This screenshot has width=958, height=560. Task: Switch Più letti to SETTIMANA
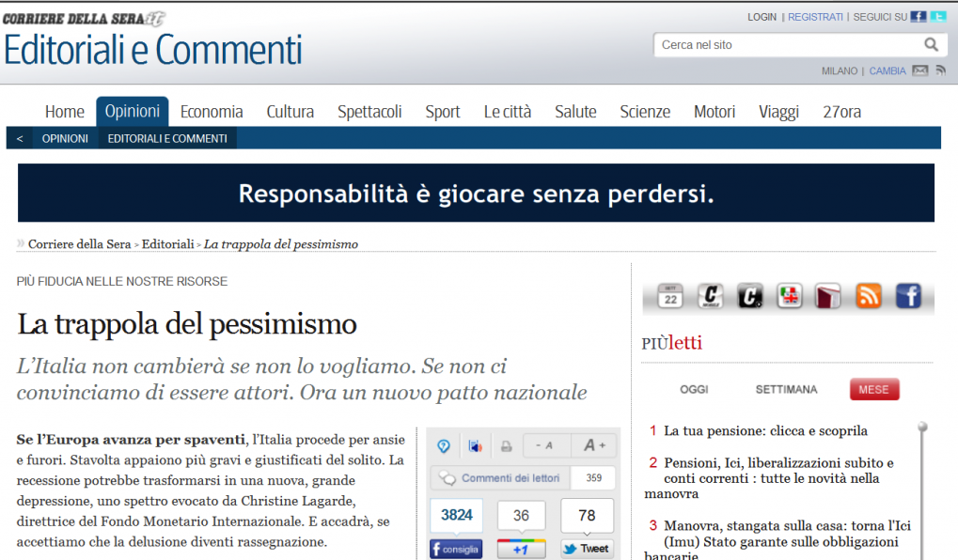(786, 390)
